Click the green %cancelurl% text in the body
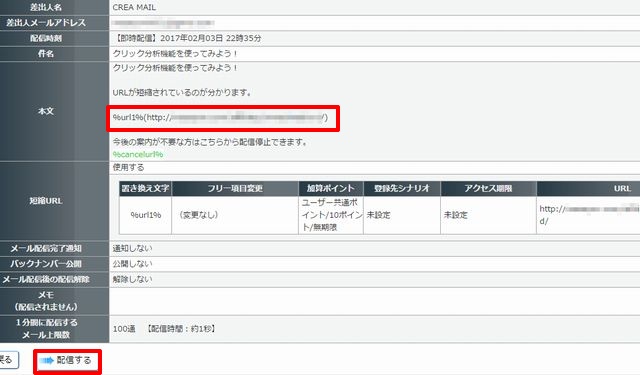 tap(138, 154)
